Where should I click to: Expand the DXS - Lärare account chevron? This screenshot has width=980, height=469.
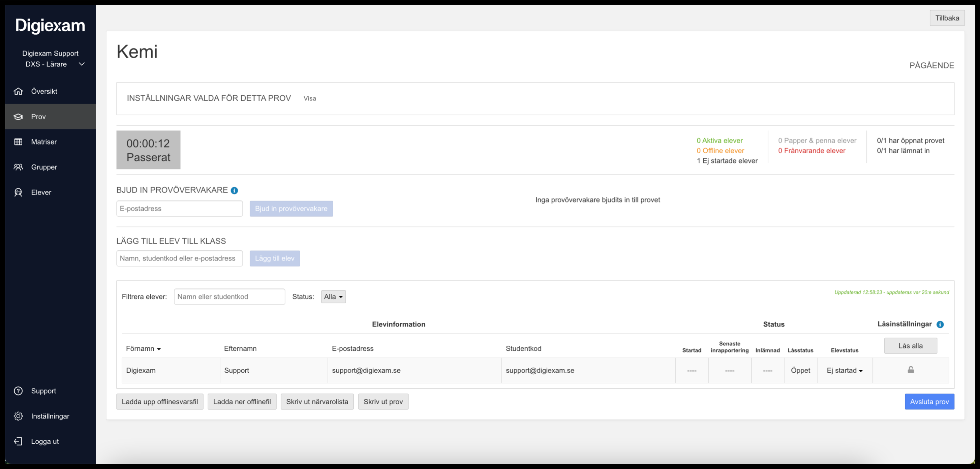(x=82, y=64)
